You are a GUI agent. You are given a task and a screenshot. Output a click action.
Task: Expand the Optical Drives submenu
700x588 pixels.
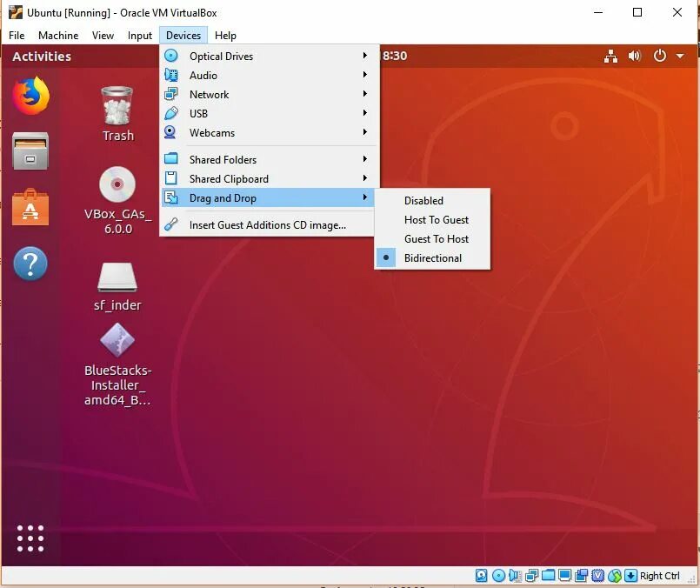tap(269, 56)
